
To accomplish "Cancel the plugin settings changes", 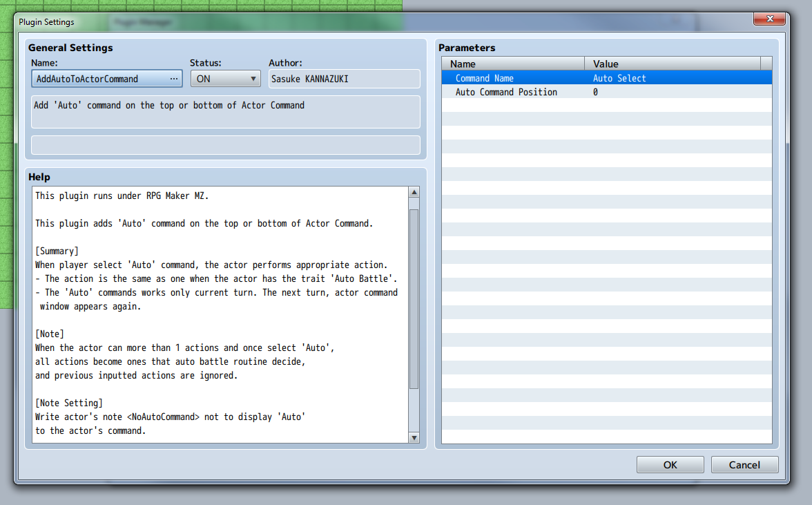I will pyautogui.click(x=744, y=464).
